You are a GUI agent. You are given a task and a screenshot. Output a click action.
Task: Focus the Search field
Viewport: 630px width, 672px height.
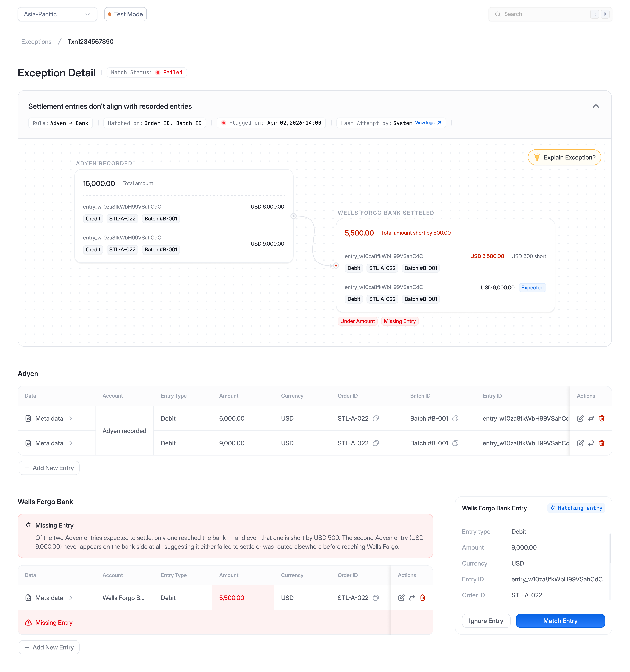[x=550, y=14]
